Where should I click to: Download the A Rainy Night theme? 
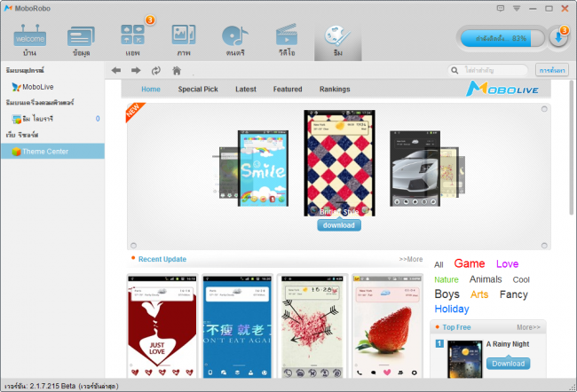[508, 364]
